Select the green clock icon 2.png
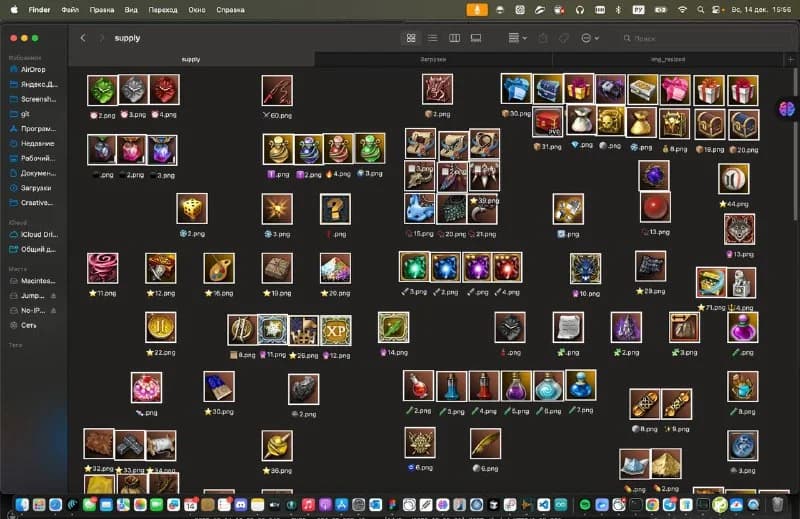 [103, 90]
